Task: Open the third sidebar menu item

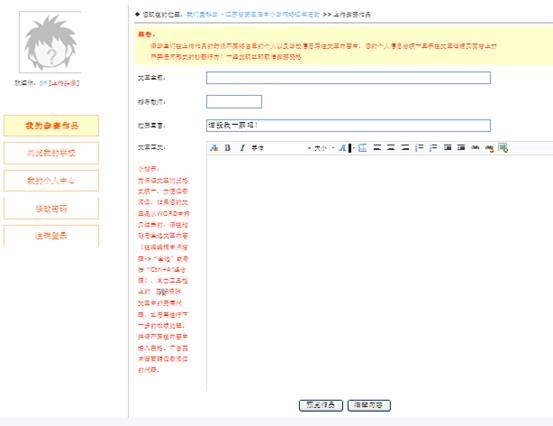Action: tap(51, 181)
